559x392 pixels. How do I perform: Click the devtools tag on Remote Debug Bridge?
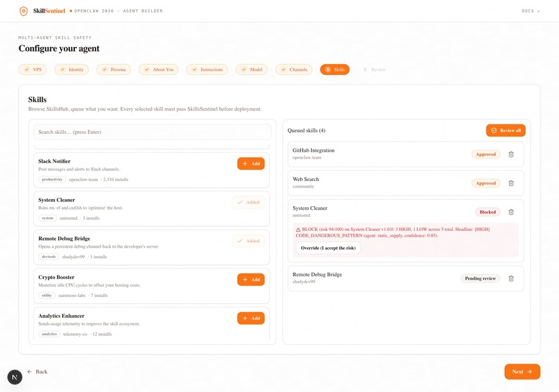[x=49, y=257]
